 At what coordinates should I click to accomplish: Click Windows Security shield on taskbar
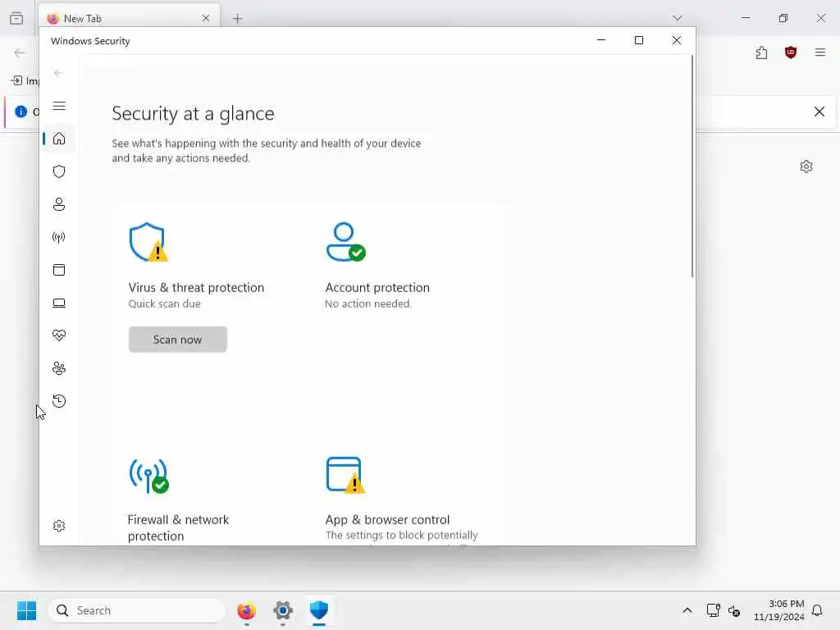coord(319,610)
